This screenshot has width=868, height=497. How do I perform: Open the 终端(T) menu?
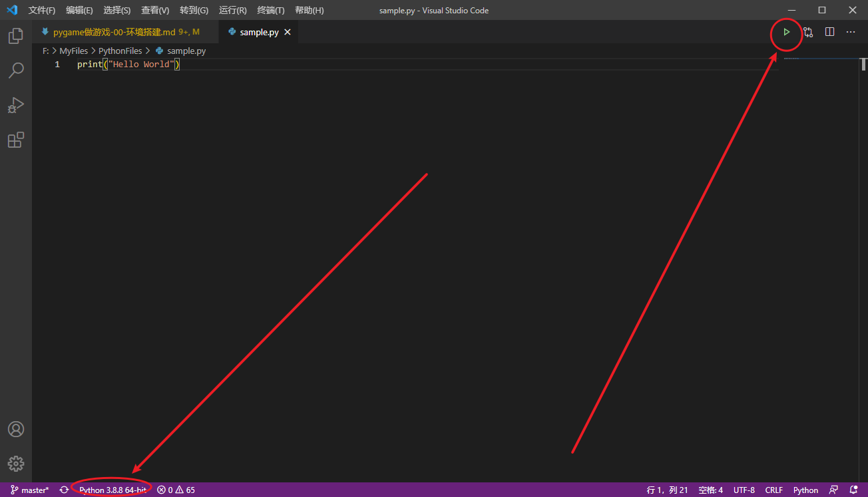(x=271, y=10)
